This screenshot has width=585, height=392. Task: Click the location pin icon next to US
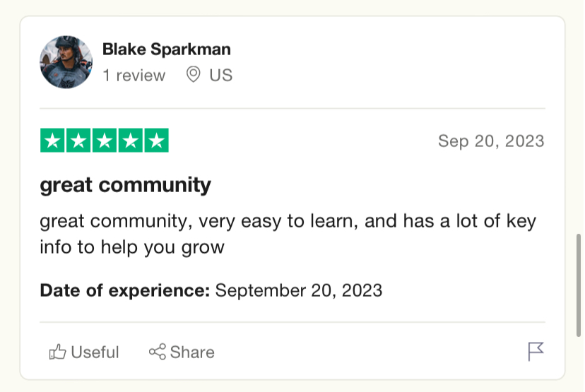tap(194, 75)
